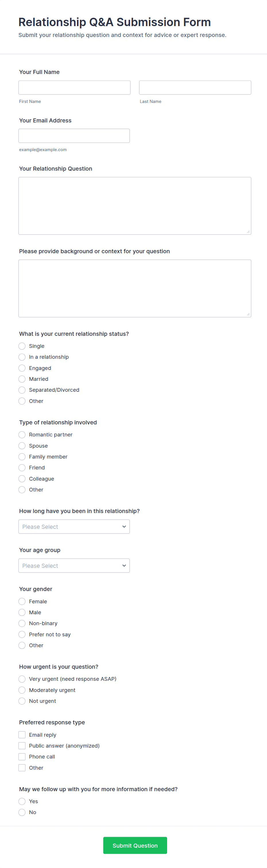Viewport: 267px width, 868px height.
Task: Select Non-binary gender option
Action: pos(22,623)
